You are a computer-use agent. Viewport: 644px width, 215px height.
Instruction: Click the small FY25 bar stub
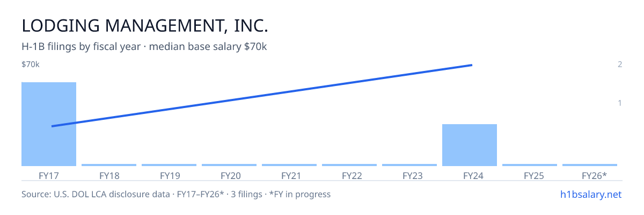tap(530, 165)
